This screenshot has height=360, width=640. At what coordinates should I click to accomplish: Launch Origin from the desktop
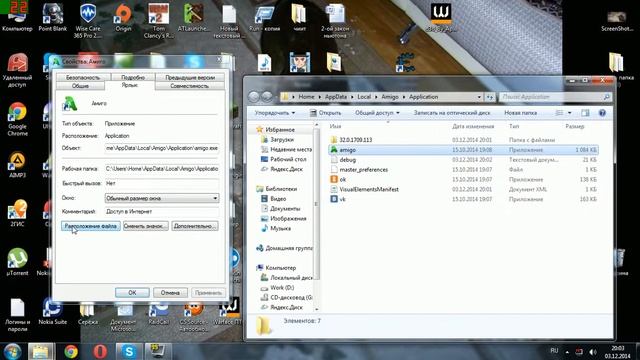pos(123,17)
